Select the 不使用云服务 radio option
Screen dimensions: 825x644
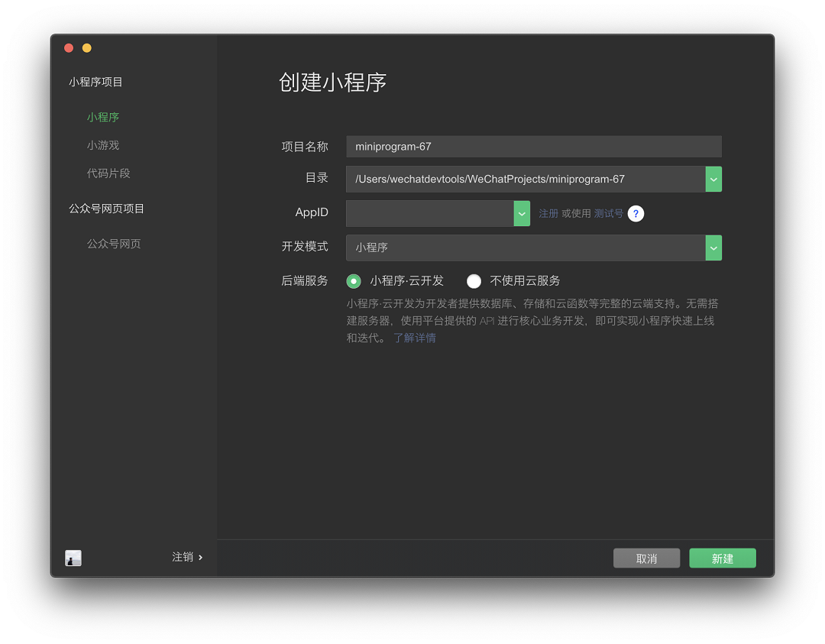click(x=474, y=281)
